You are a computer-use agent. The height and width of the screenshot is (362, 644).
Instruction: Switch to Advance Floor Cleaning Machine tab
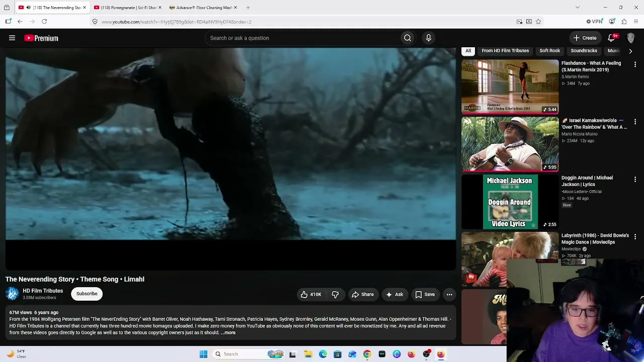(x=203, y=8)
